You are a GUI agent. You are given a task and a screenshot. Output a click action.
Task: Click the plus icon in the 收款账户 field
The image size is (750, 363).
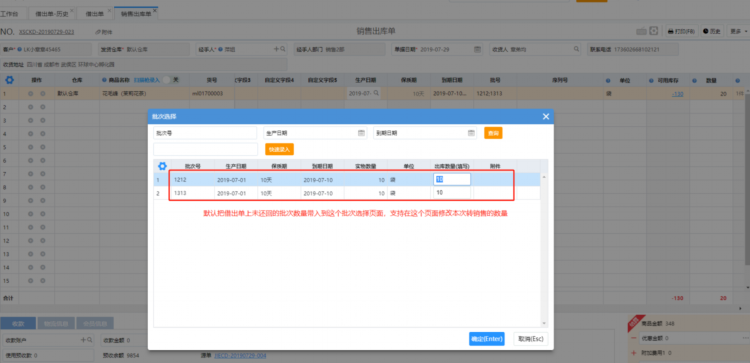(82, 340)
